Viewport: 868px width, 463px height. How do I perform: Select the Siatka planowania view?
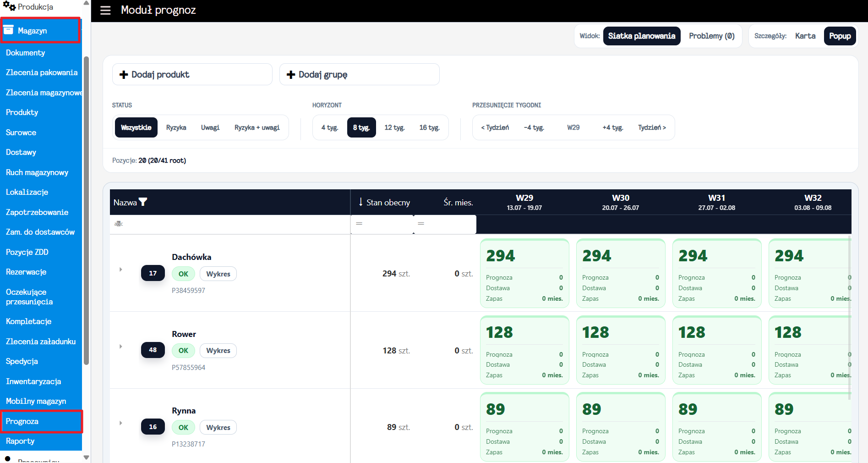pos(642,36)
